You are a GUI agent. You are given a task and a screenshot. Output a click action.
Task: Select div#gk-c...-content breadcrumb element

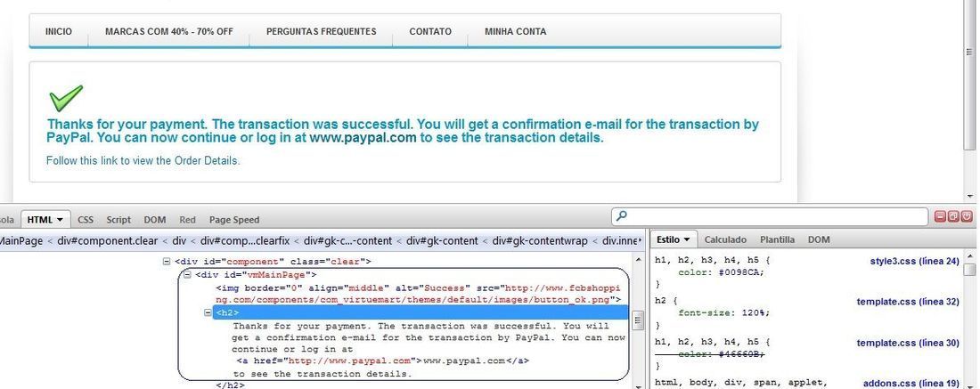[x=348, y=240]
